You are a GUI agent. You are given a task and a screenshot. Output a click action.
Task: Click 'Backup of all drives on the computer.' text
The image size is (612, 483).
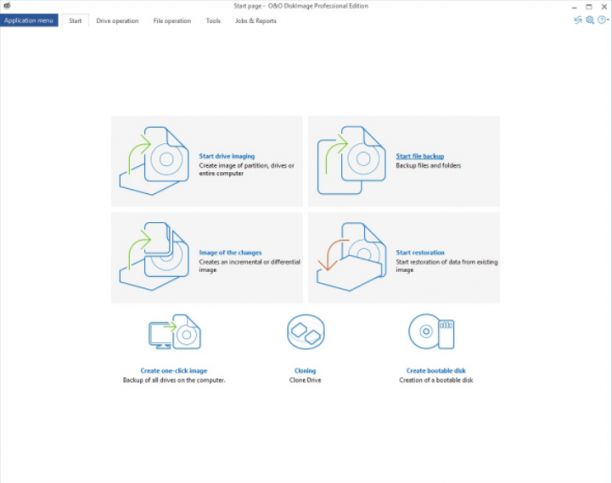[x=174, y=380]
